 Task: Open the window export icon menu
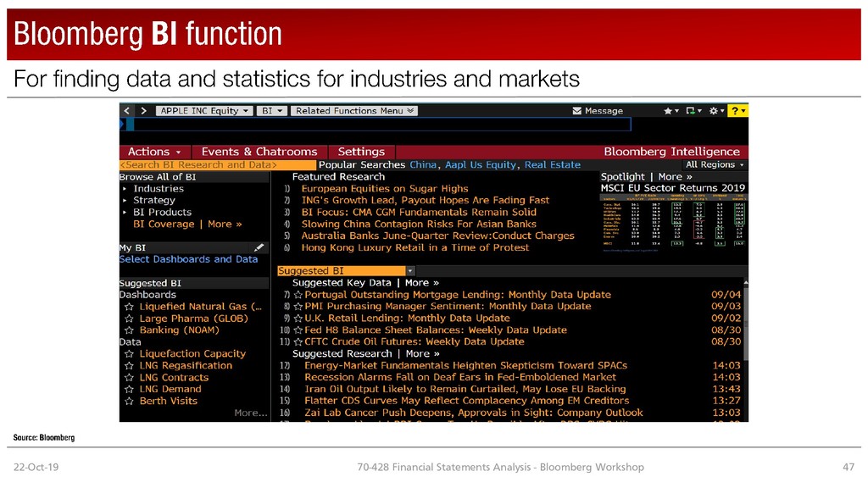pos(693,111)
